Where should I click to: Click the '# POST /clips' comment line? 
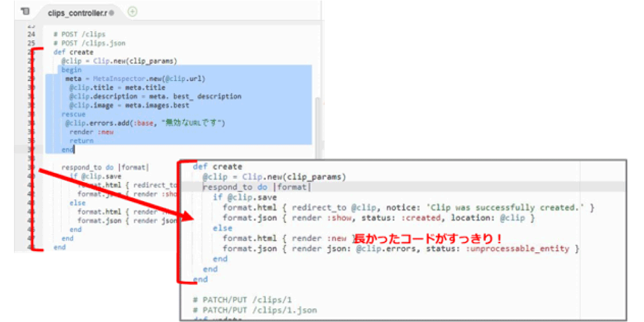pyautogui.click(x=79, y=34)
